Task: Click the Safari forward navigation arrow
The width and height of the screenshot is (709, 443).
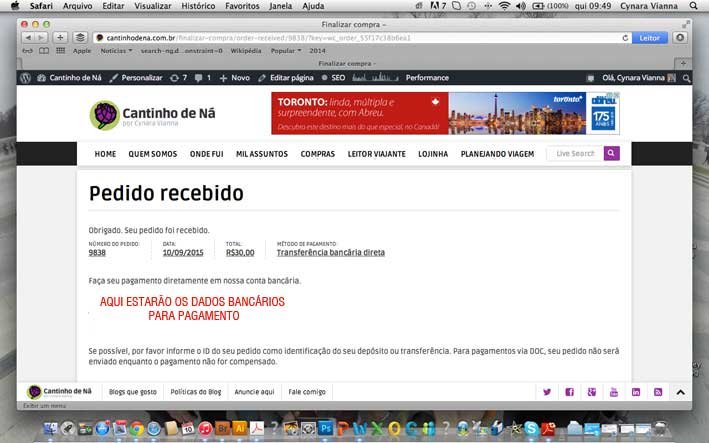Action: [x=41, y=38]
